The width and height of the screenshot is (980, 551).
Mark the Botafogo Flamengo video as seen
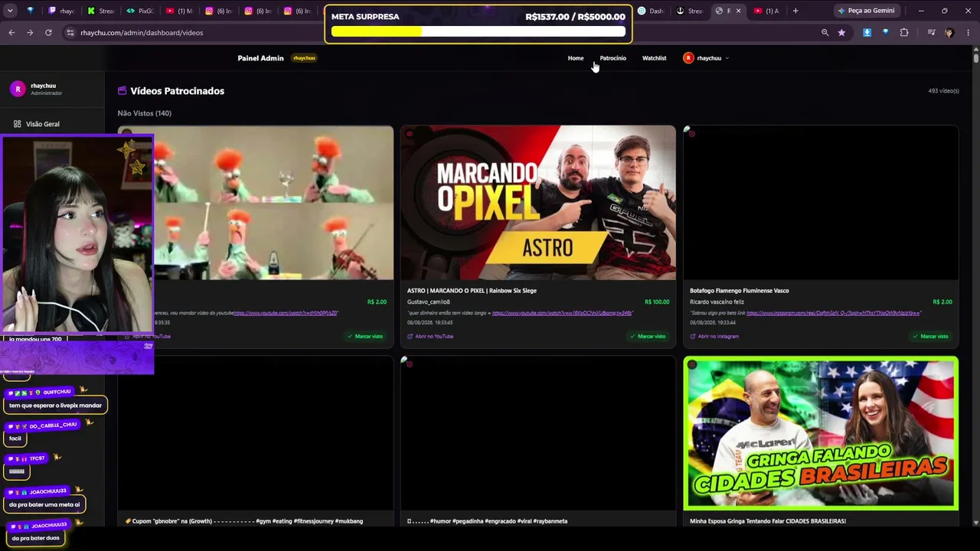point(930,336)
